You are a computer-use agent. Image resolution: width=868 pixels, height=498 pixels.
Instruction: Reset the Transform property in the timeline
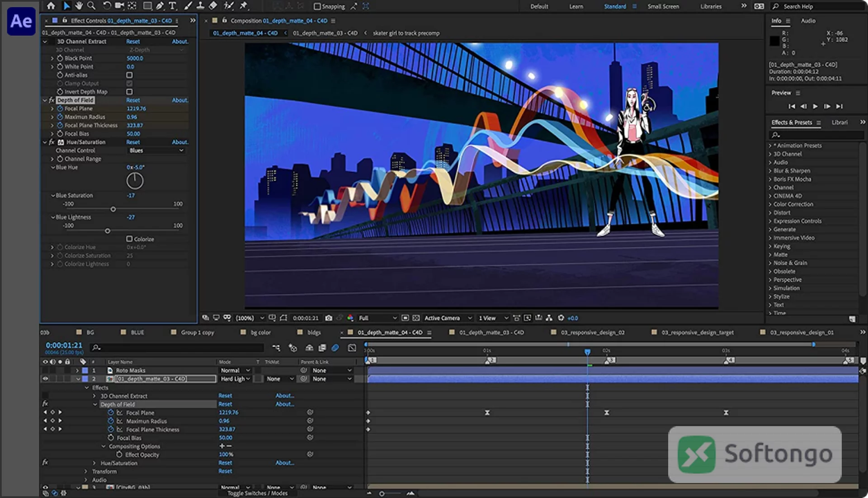point(225,471)
